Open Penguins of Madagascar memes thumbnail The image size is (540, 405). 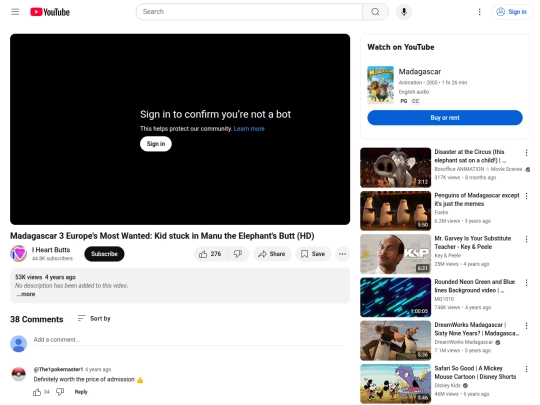pyautogui.click(x=395, y=211)
